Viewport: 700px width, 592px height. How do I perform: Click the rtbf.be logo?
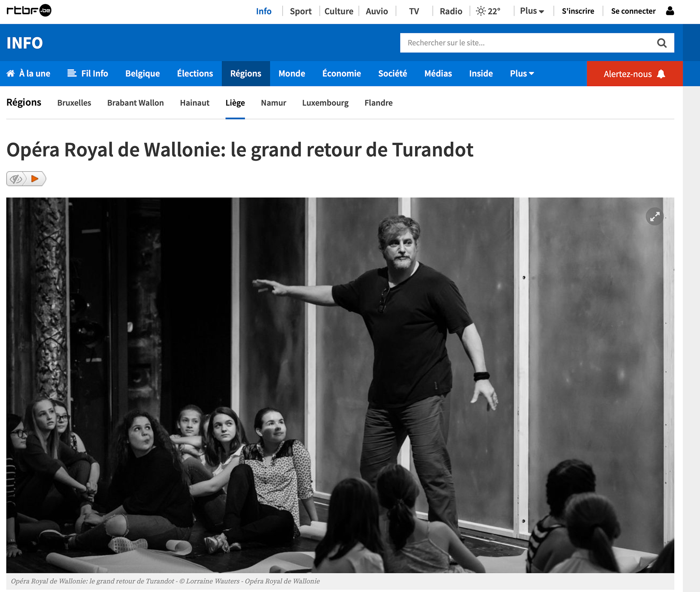click(x=29, y=10)
